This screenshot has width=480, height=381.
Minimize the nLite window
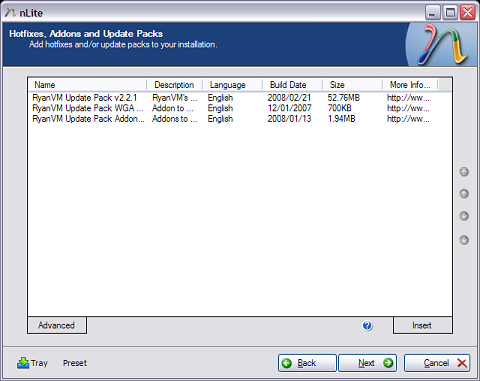(x=433, y=13)
